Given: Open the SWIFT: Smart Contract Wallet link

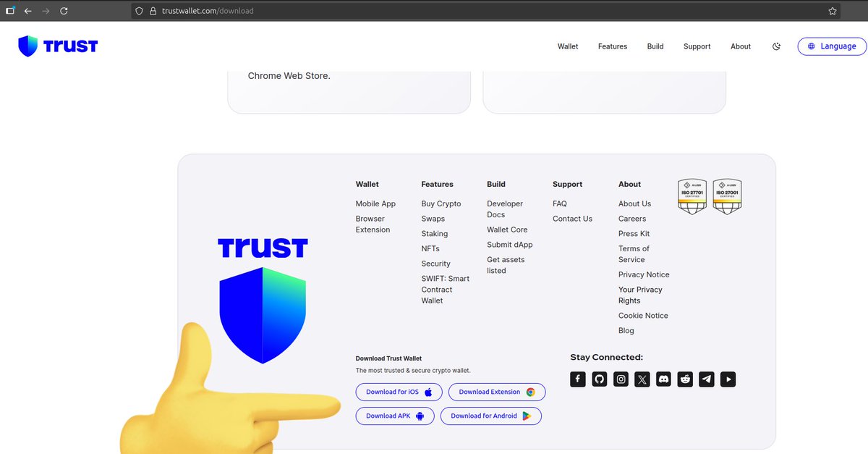Looking at the screenshot, I should pos(445,290).
